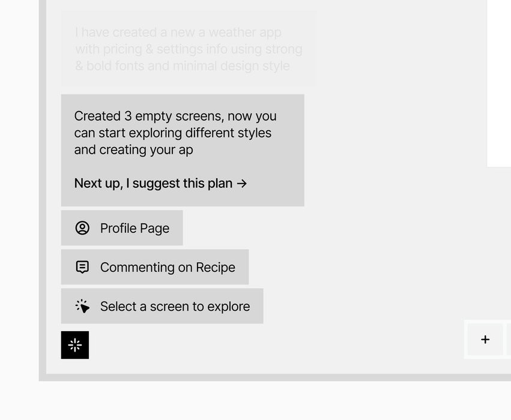Select the "Select a screen to explore" option
Screen dimensions: 511x420
coord(162,306)
